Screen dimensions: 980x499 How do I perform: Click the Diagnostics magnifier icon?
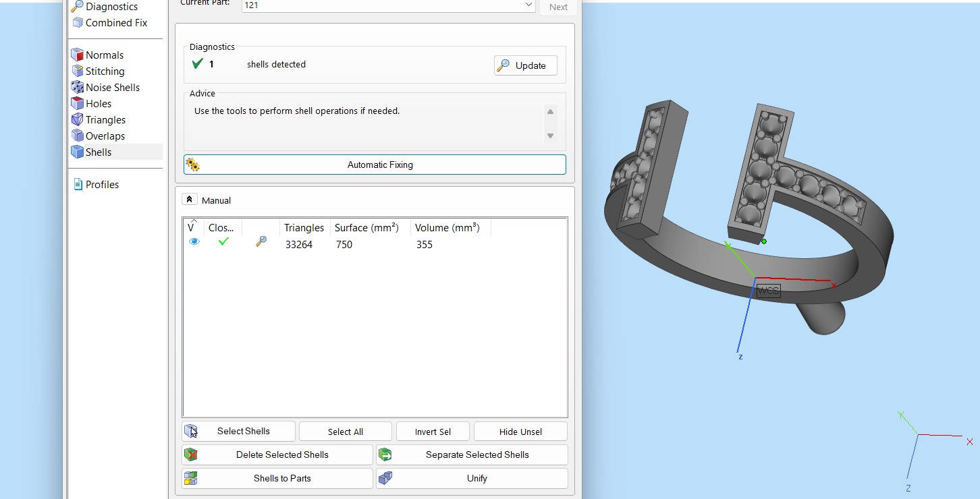(77, 7)
